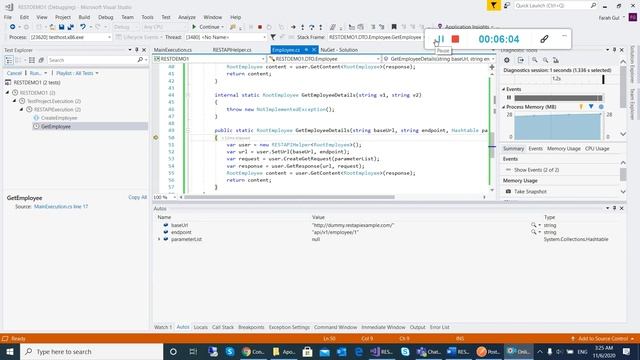The height and width of the screenshot is (360, 640).
Task: Click the Quick Launch search box
Action: (556, 5)
